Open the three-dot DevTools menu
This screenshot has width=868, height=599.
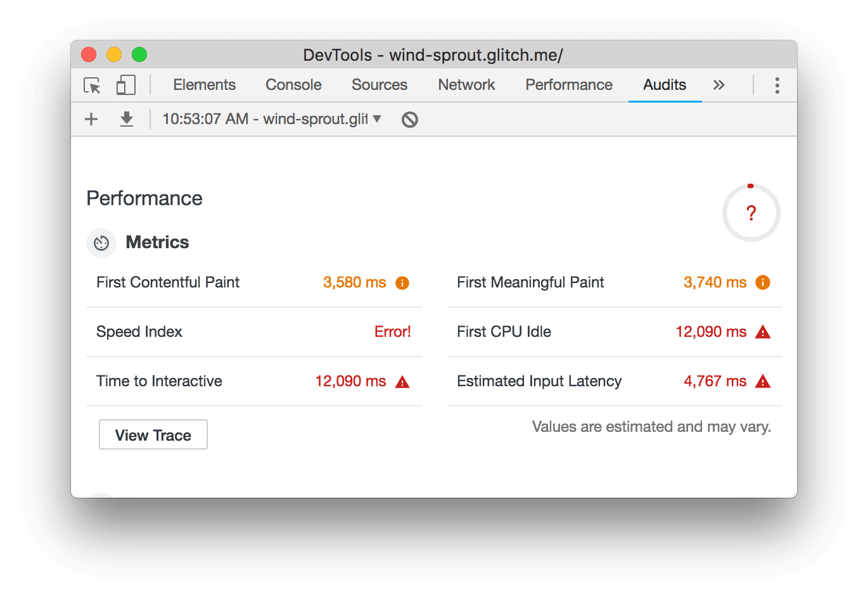tap(777, 85)
